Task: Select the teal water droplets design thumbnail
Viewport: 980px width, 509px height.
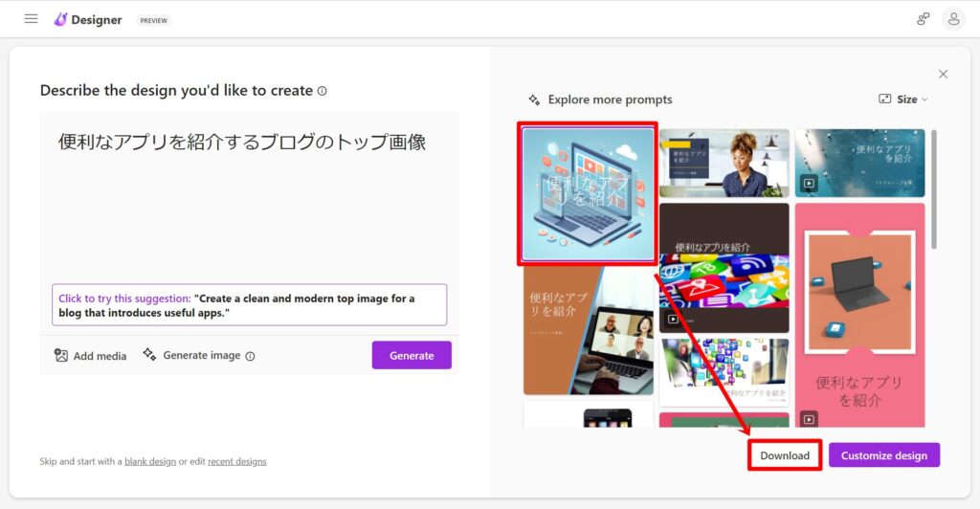Action: (x=859, y=163)
